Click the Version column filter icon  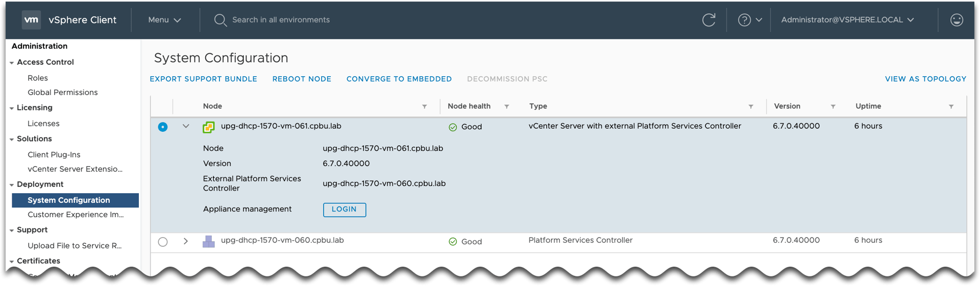point(832,107)
